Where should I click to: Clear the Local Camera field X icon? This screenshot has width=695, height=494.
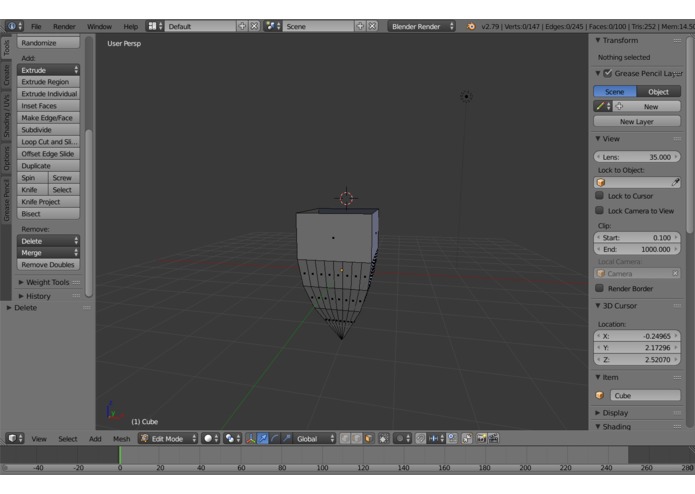(x=675, y=273)
